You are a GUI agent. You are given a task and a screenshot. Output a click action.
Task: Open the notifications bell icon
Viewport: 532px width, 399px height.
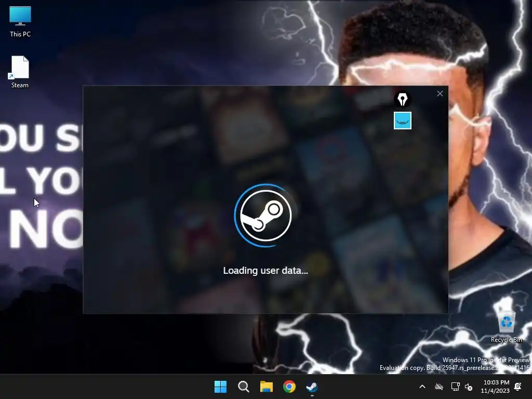(x=518, y=387)
